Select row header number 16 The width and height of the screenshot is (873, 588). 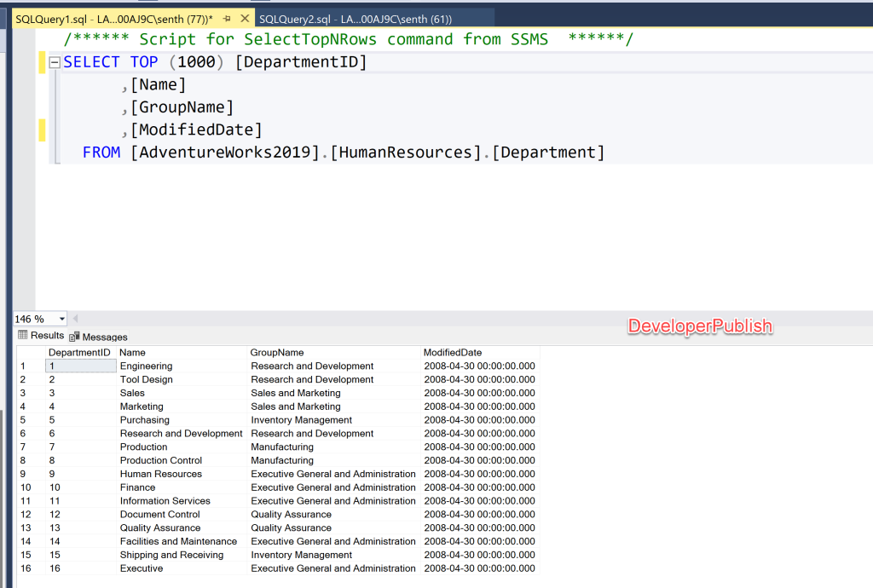(x=26, y=568)
